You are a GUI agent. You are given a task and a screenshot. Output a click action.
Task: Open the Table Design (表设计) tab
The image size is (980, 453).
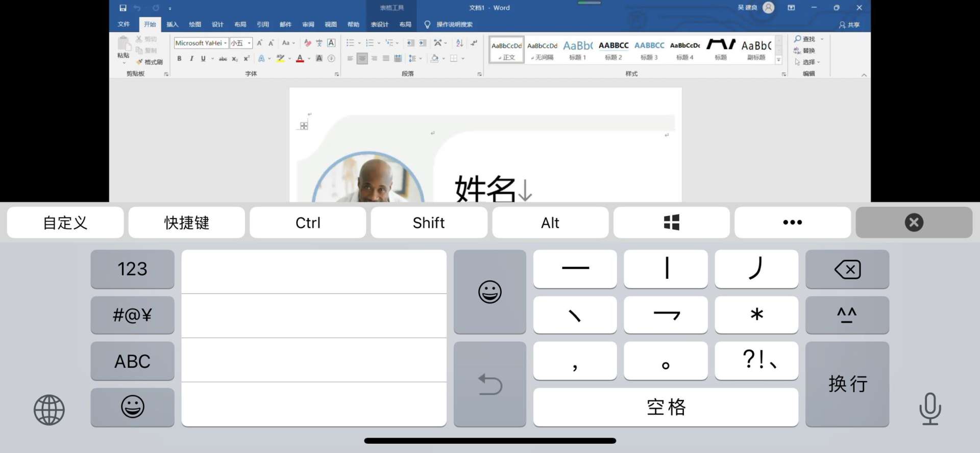pos(379,24)
